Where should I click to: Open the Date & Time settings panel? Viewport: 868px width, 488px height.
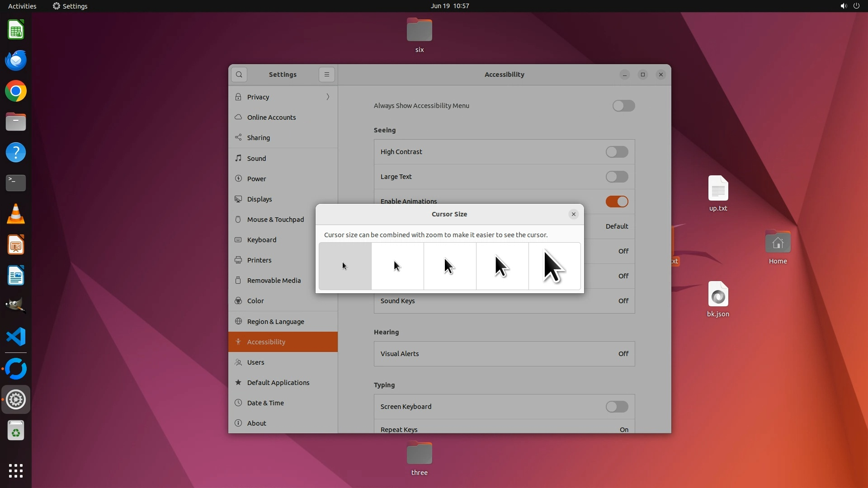click(265, 403)
